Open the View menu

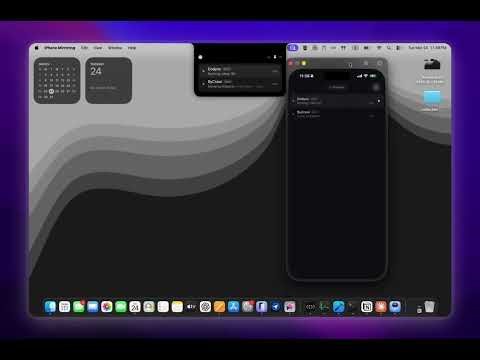coord(98,48)
